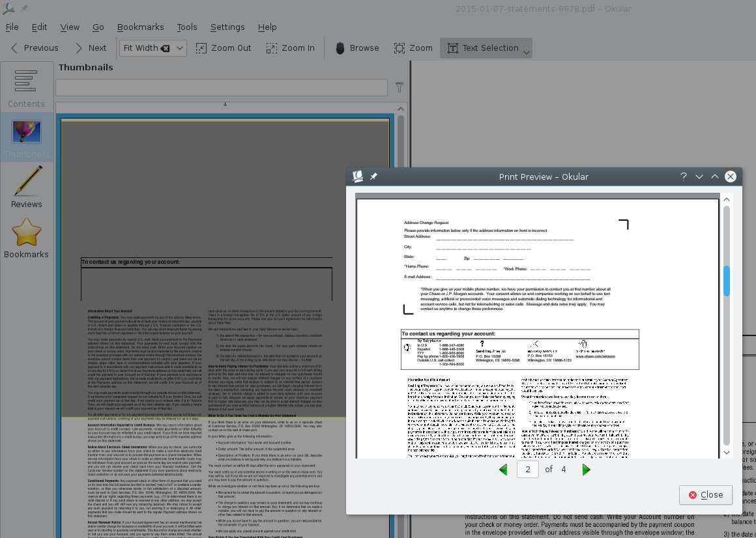Click the pin icon in Print Preview title bar

373,177
